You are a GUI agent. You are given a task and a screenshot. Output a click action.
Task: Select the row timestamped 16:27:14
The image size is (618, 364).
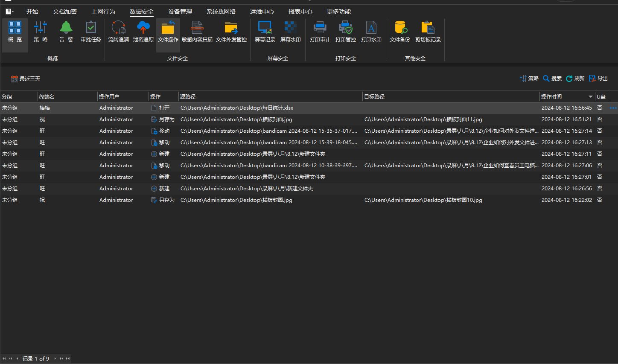point(309,131)
